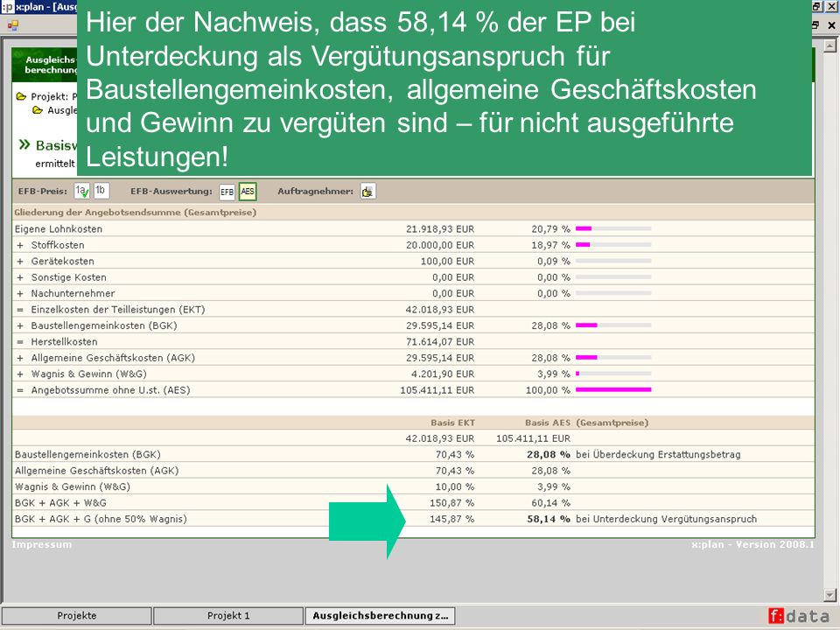
Task: Open the Projekte tab
Action: 77,616
